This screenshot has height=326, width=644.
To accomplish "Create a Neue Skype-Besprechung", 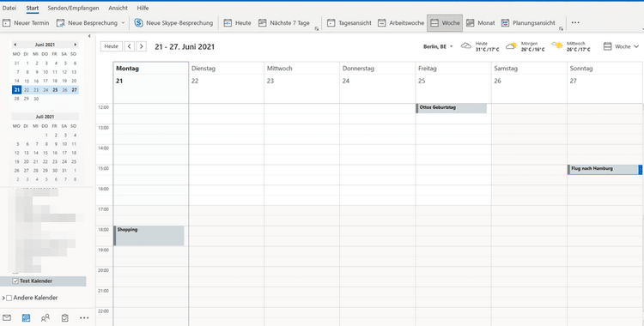I will tap(173, 23).
